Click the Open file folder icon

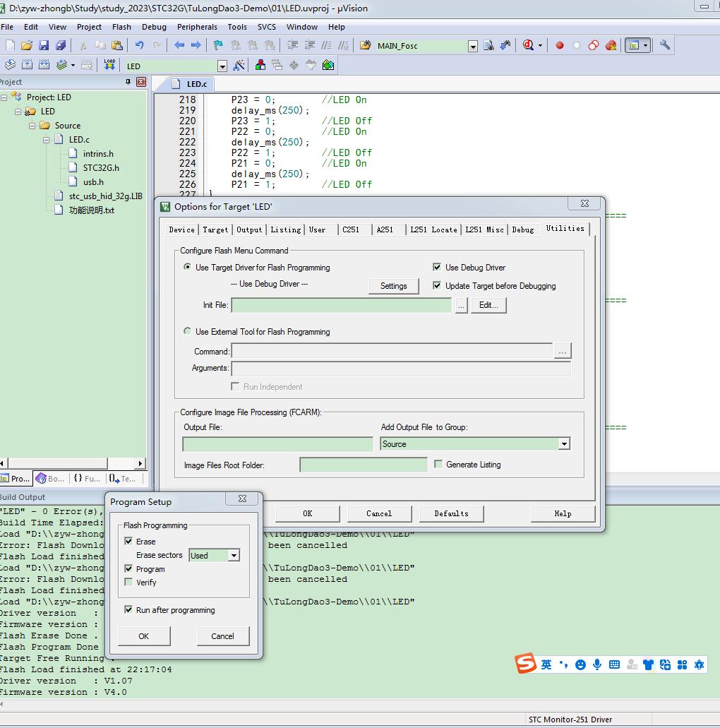pos(27,45)
